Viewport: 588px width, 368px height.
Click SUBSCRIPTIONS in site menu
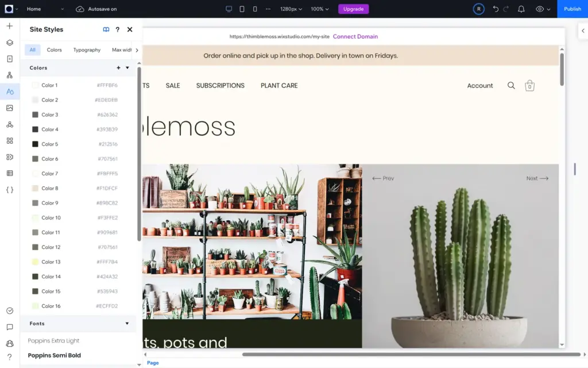tap(220, 86)
